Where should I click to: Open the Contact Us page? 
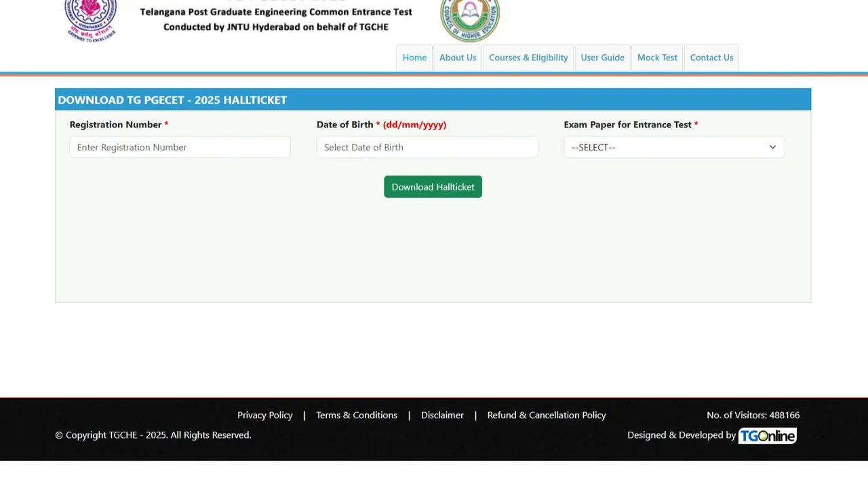click(x=711, y=58)
